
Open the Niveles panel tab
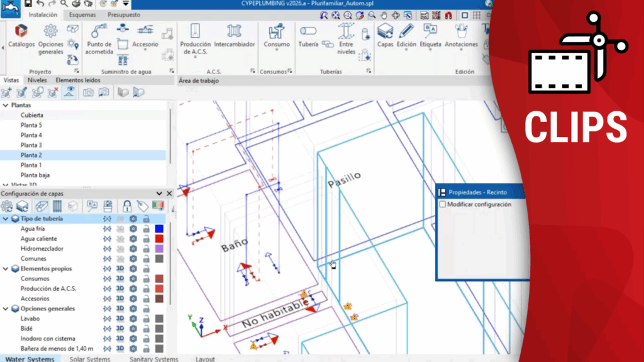tap(36, 80)
